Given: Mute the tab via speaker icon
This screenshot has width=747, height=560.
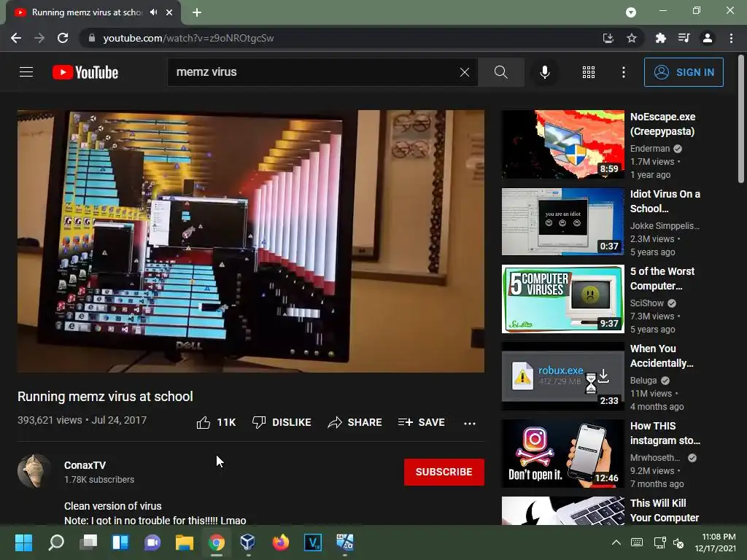Looking at the screenshot, I should (x=153, y=12).
